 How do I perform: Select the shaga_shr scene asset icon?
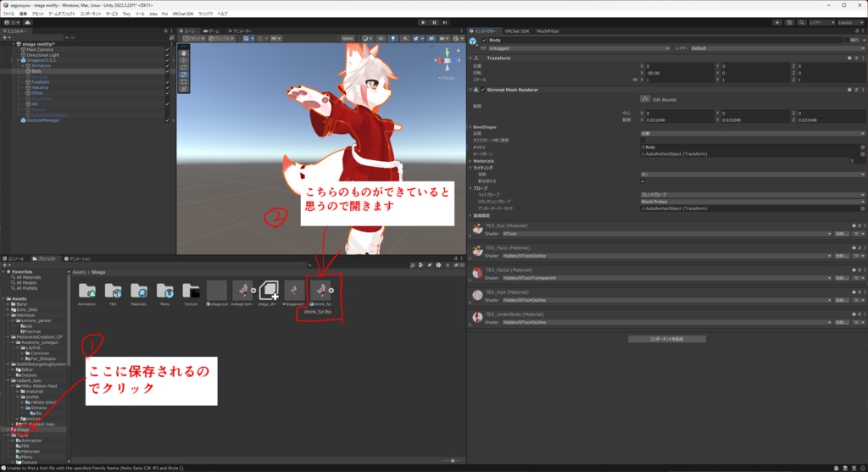(269, 291)
